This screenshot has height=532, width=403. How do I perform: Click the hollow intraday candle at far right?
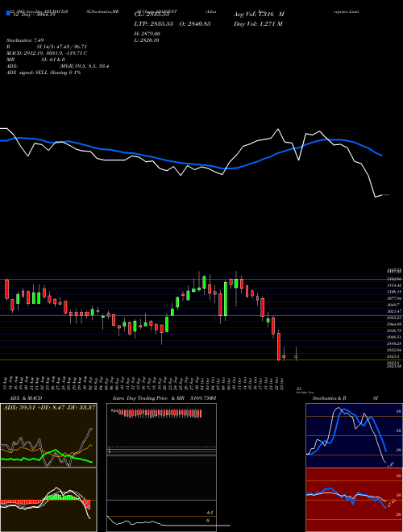coord(296,356)
